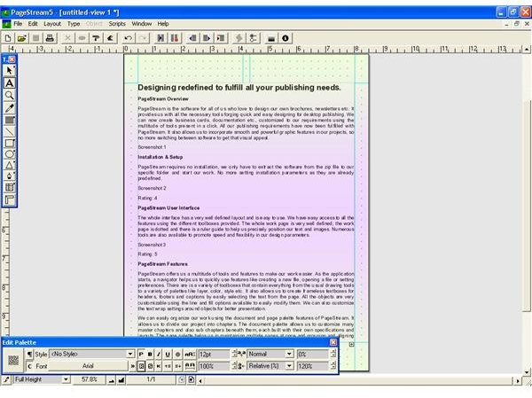Screen dimensions: 532x398
Task: Click the 100% width field in Edit Palette
Action: tap(215, 366)
